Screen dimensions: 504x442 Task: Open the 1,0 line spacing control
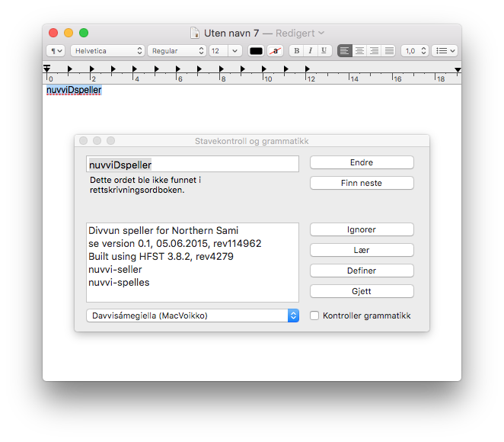pos(415,51)
